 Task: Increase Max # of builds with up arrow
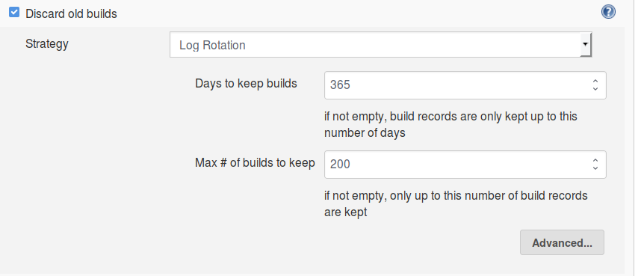(x=595, y=160)
